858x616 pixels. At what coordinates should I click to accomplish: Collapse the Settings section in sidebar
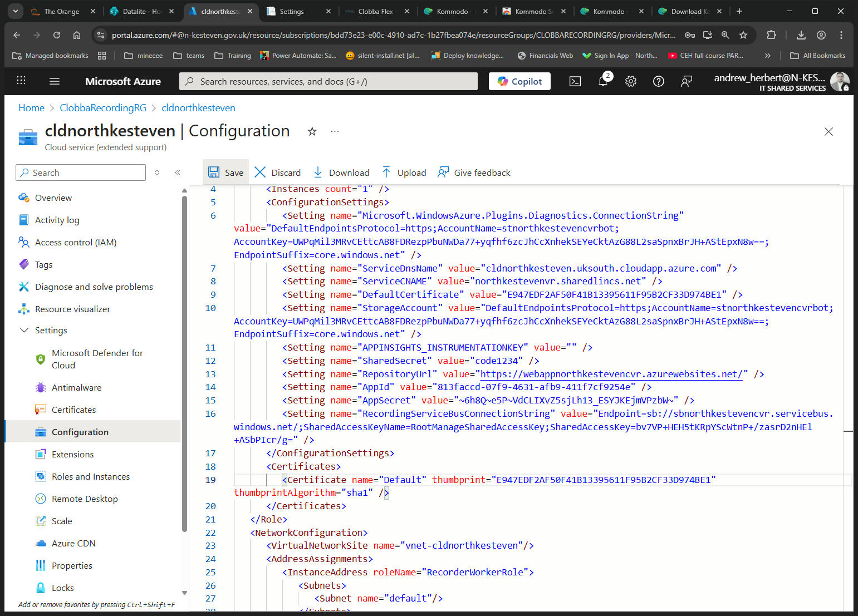(24, 330)
